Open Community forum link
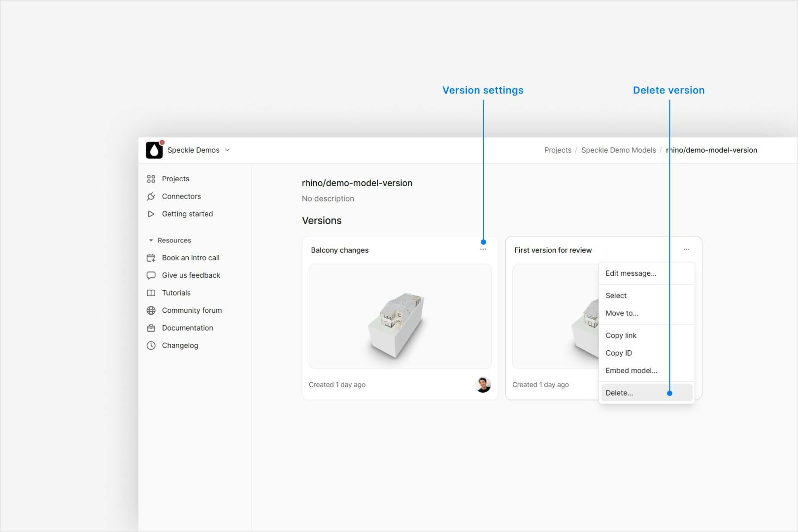 click(x=192, y=310)
